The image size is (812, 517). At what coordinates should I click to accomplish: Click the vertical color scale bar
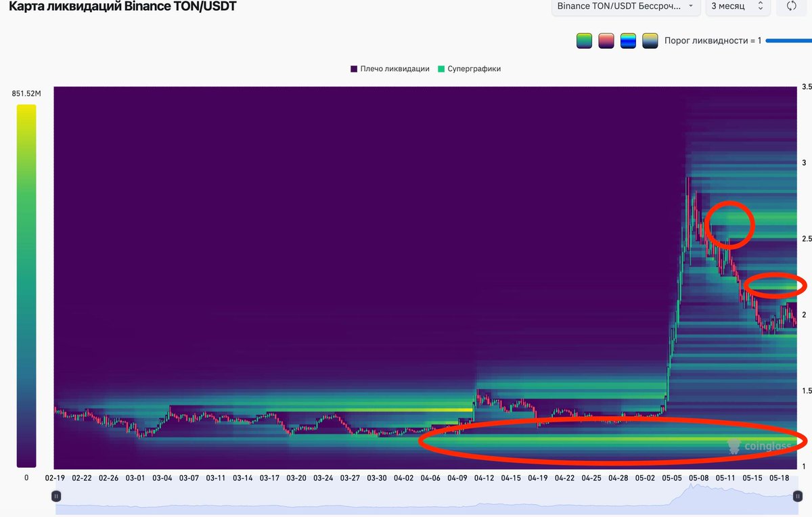pyautogui.click(x=26, y=286)
